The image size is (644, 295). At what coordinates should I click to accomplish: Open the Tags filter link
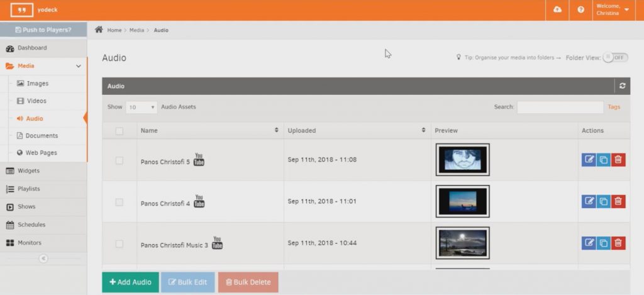pos(614,107)
